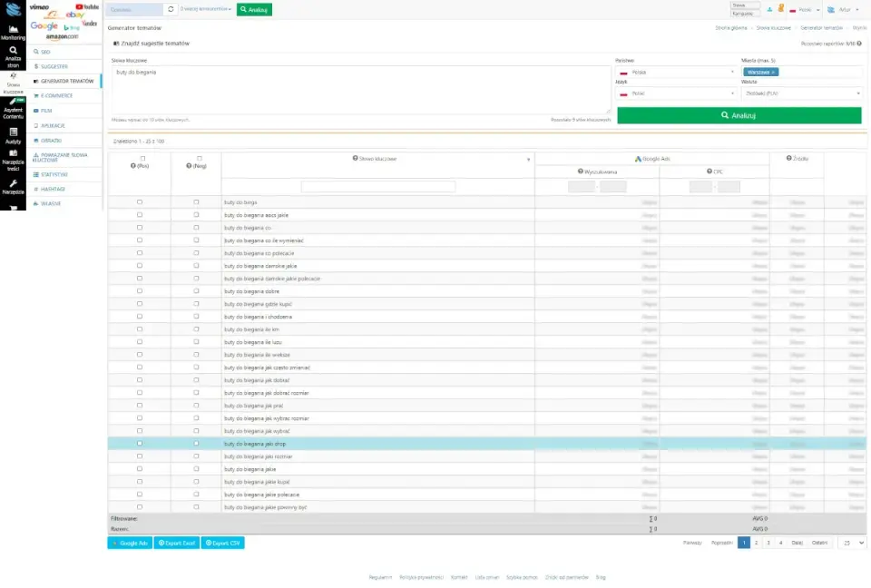
Task: Click the download icon in top bar
Action: 769,9
